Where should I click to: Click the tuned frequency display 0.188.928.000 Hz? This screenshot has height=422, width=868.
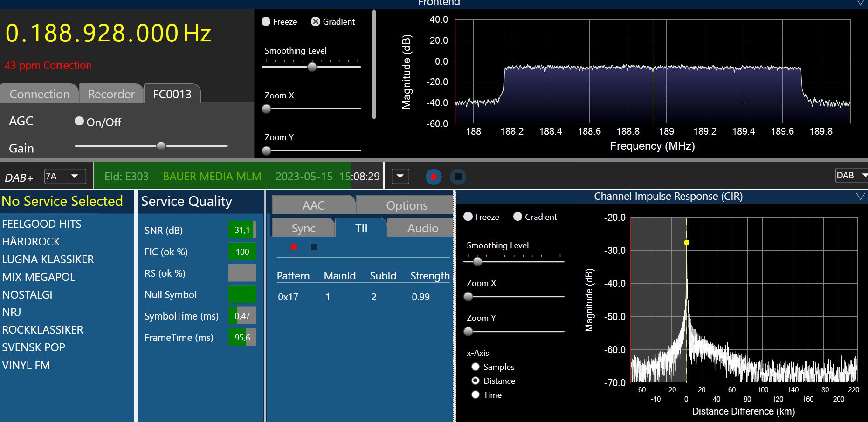108,34
